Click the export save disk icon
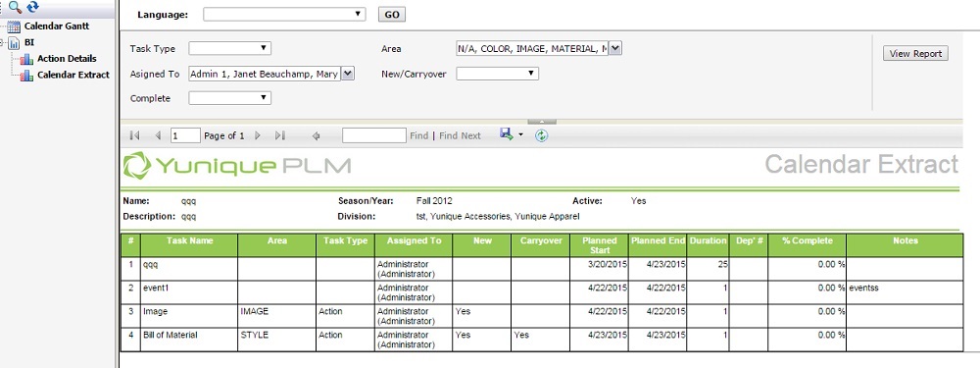The image size is (980, 368). (507, 133)
